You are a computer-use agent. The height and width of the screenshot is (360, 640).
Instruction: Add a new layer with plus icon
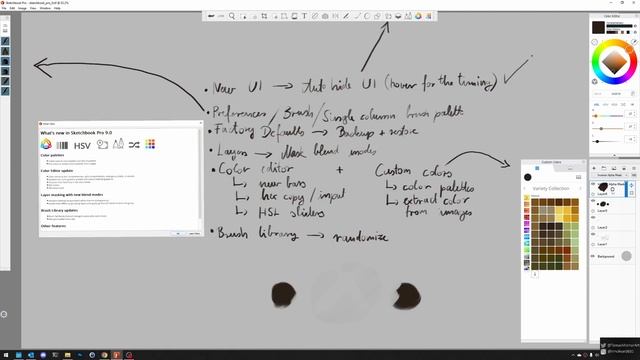click(x=594, y=168)
